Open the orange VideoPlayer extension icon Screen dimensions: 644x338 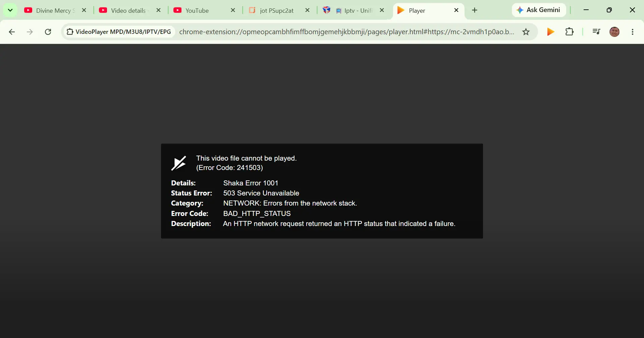coord(550,32)
